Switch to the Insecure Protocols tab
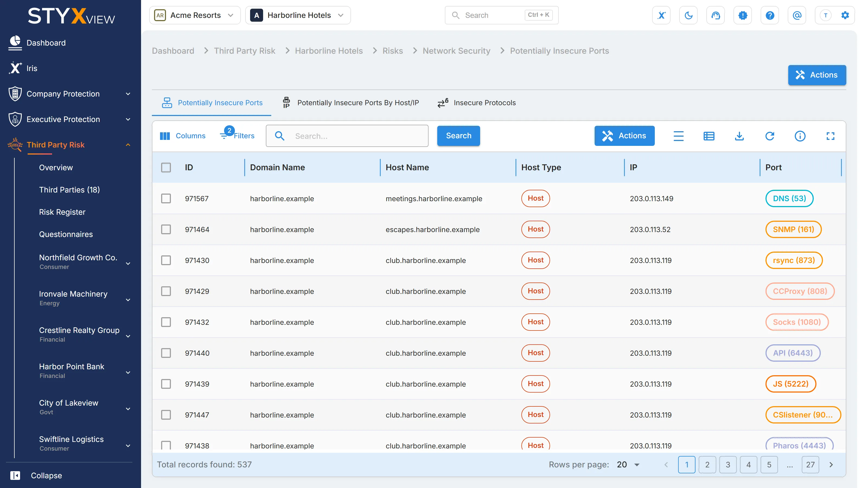The image size is (868, 488). click(477, 103)
